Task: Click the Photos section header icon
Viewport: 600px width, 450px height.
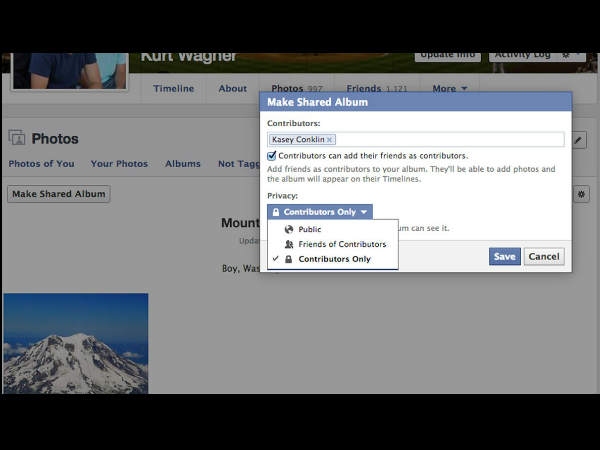Action: pyautogui.click(x=17, y=138)
